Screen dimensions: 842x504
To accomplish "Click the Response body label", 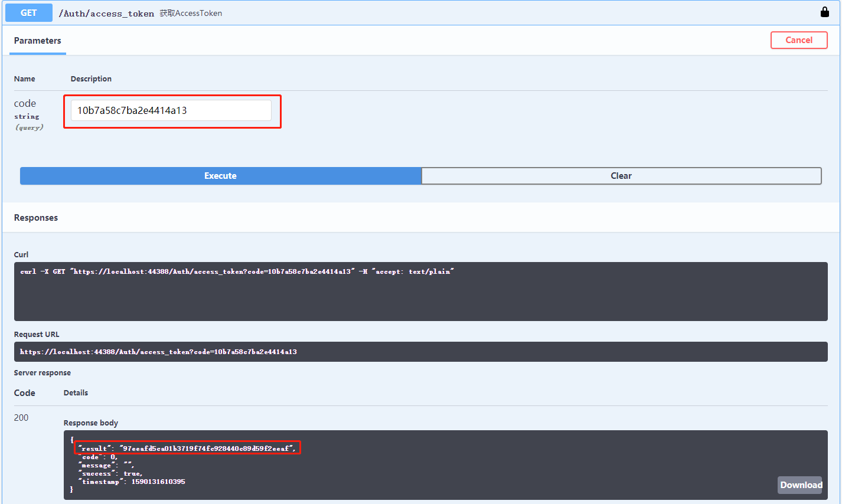I will (x=91, y=423).
